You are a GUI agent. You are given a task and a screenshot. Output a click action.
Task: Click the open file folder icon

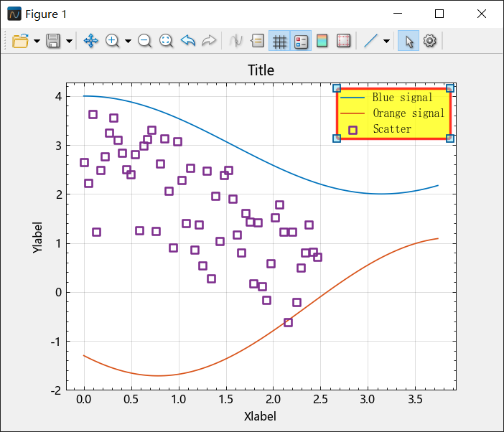pyautogui.click(x=20, y=41)
